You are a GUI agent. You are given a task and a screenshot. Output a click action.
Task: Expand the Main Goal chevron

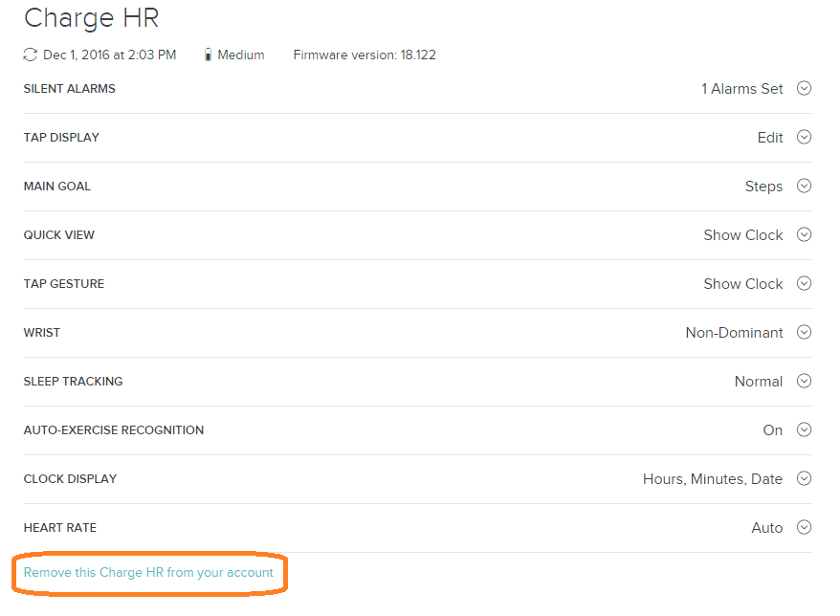click(x=804, y=186)
